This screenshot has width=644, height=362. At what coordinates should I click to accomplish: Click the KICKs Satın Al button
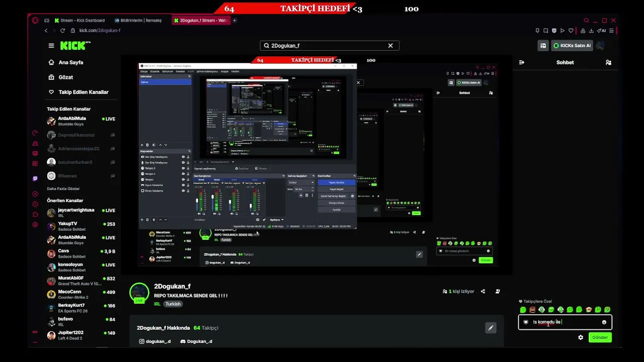(x=572, y=46)
